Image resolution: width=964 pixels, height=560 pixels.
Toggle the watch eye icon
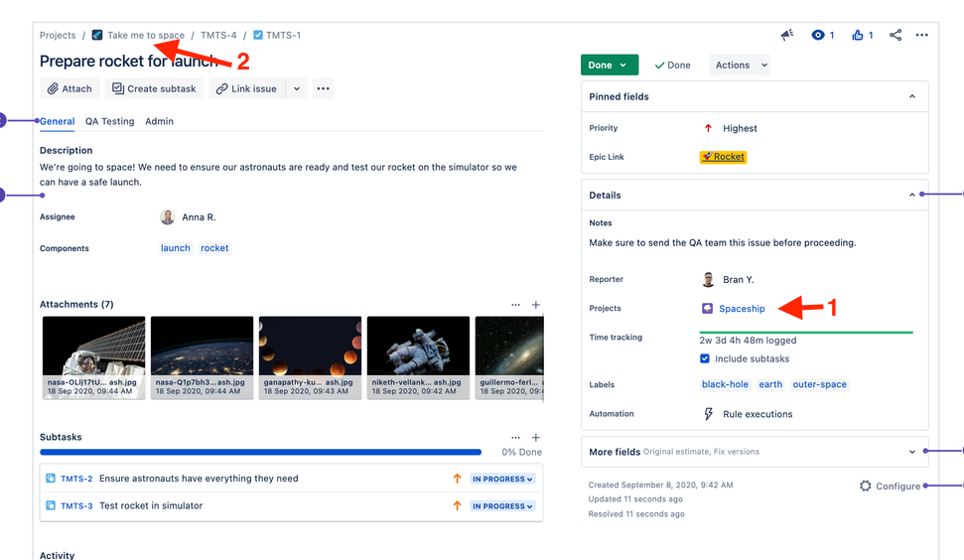[x=818, y=35]
